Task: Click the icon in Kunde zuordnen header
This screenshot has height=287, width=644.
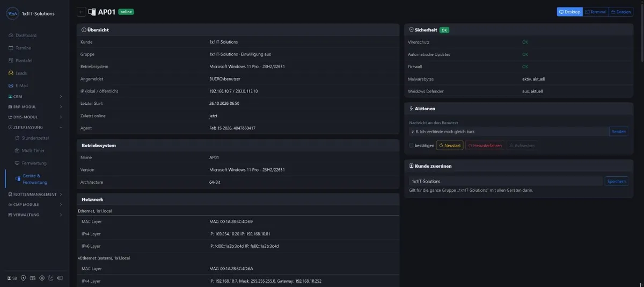Action: (411, 166)
